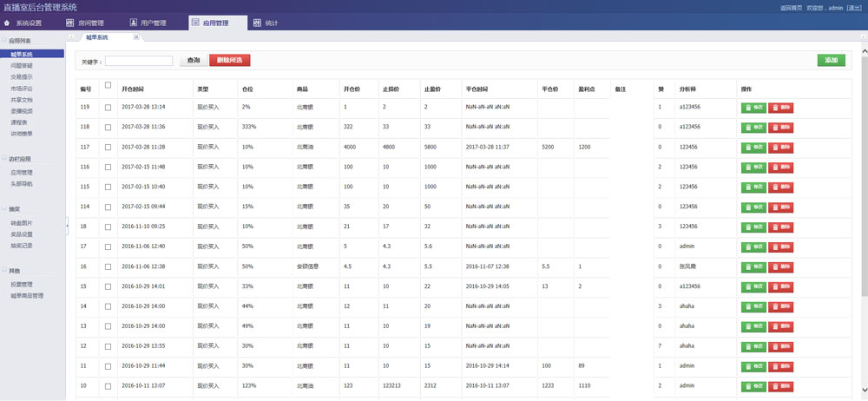This screenshot has width=868, height=401.
Task: Switch to the 应用管理 top tab
Action: pyautogui.click(x=215, y=23)
